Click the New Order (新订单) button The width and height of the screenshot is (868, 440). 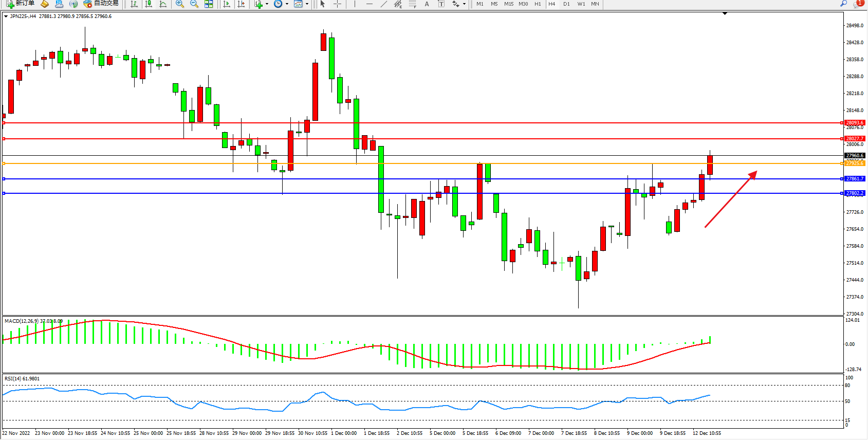click(21, 4)
